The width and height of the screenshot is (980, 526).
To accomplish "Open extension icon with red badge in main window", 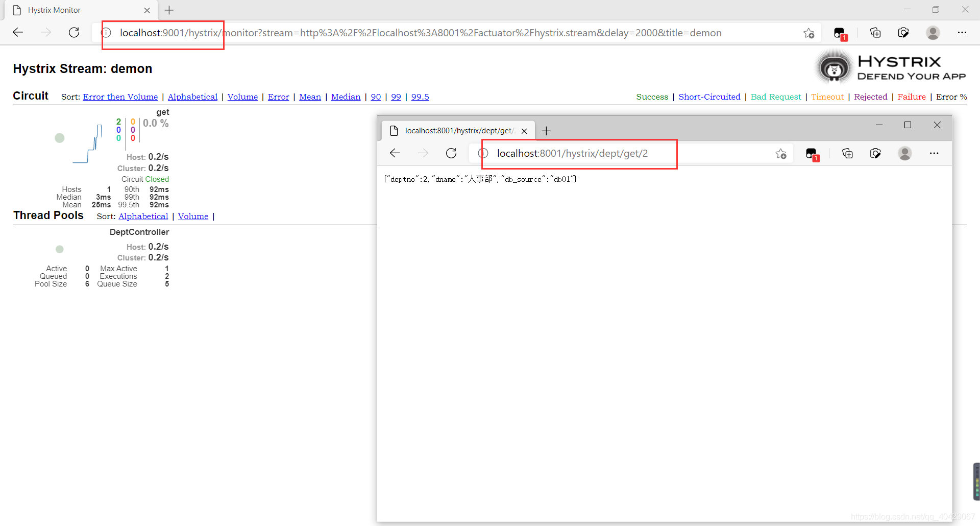I will pyautogui.click(x=840, y=34).
